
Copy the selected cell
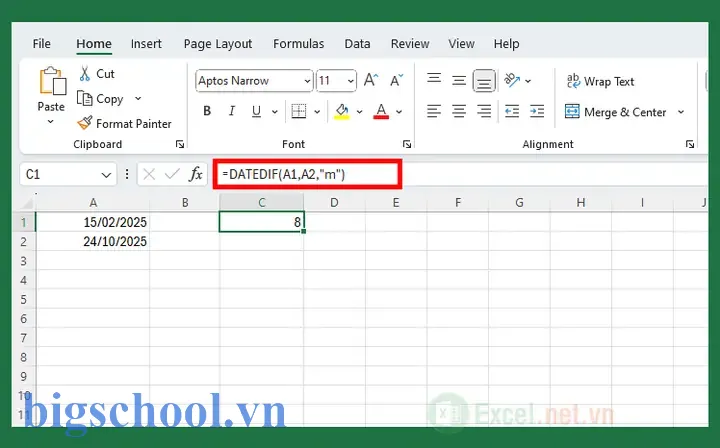coord(101,99)
